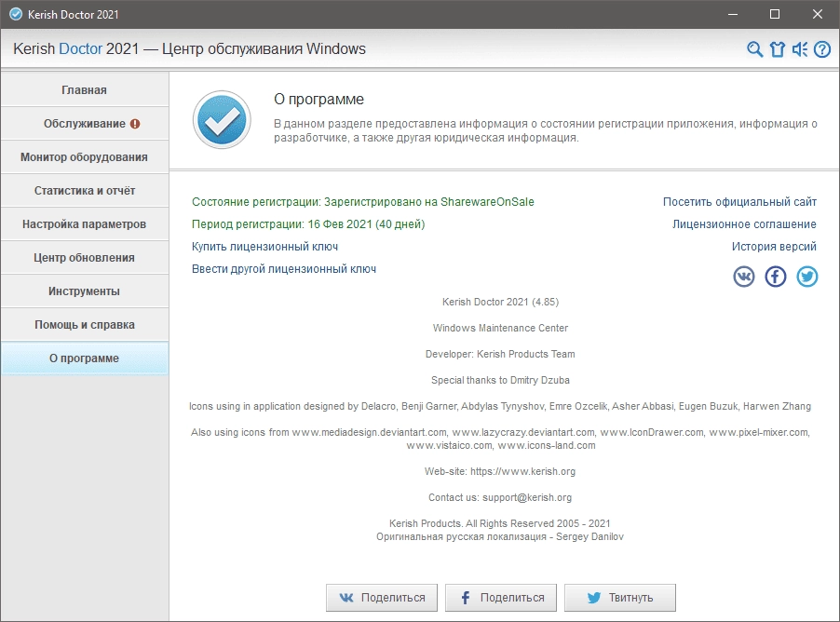Click the Твитнуть button

tap(620, 598)
